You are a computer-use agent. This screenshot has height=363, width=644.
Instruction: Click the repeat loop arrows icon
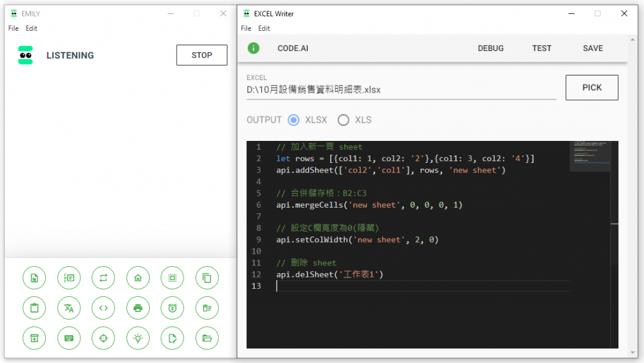104,278
